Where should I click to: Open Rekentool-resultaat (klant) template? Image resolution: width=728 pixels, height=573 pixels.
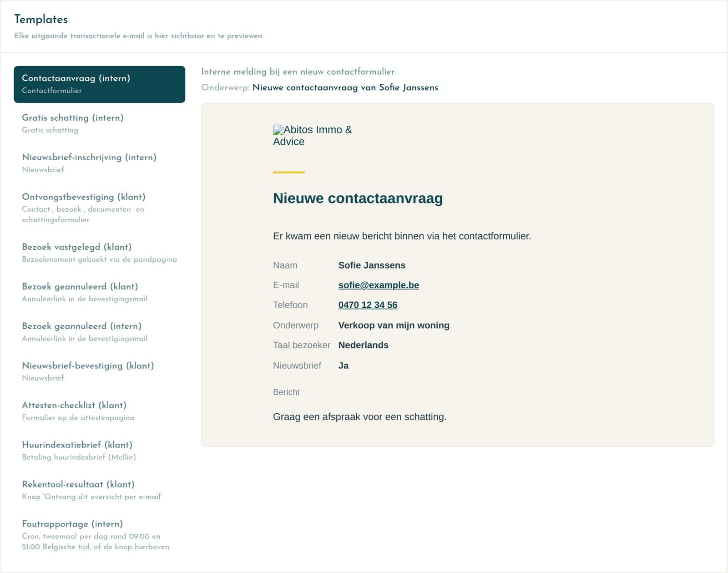tap(100, 491)
